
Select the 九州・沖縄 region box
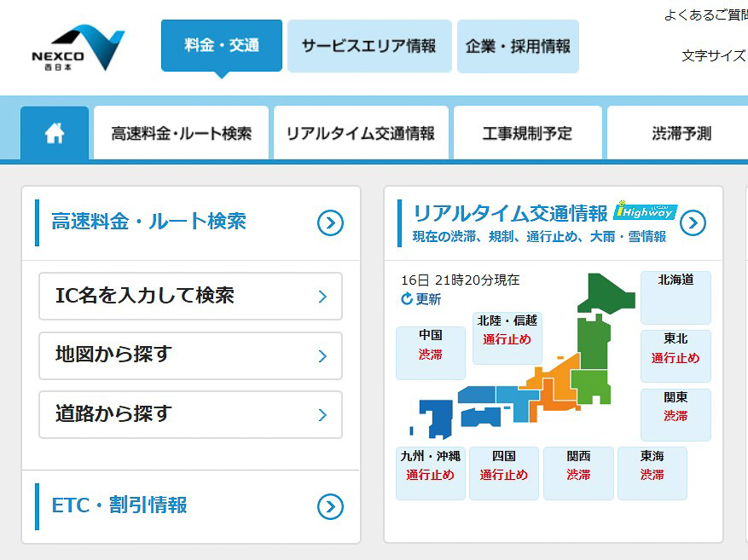[430, 473]
